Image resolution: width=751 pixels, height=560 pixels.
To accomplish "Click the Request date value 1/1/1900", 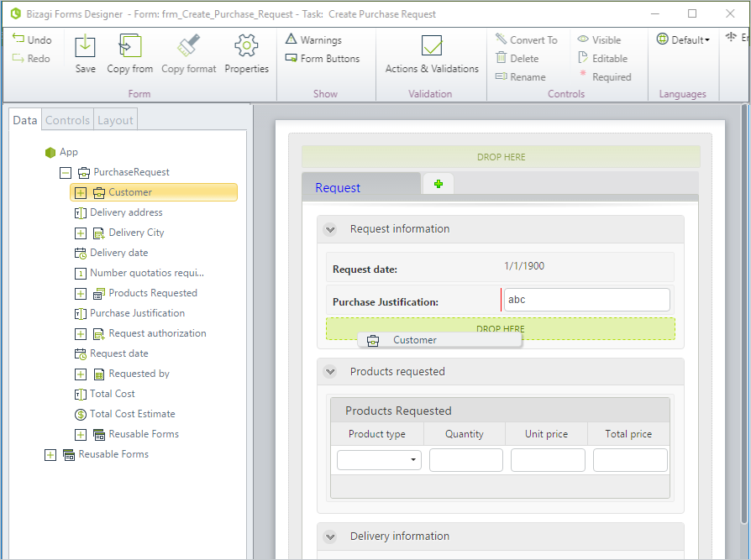I will click(x=524, y=266).
